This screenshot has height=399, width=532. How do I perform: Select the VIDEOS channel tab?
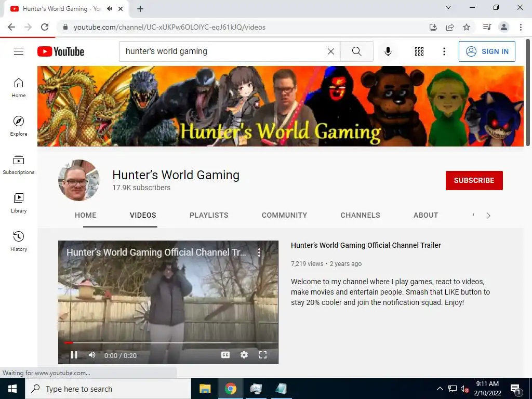point(143,215)
